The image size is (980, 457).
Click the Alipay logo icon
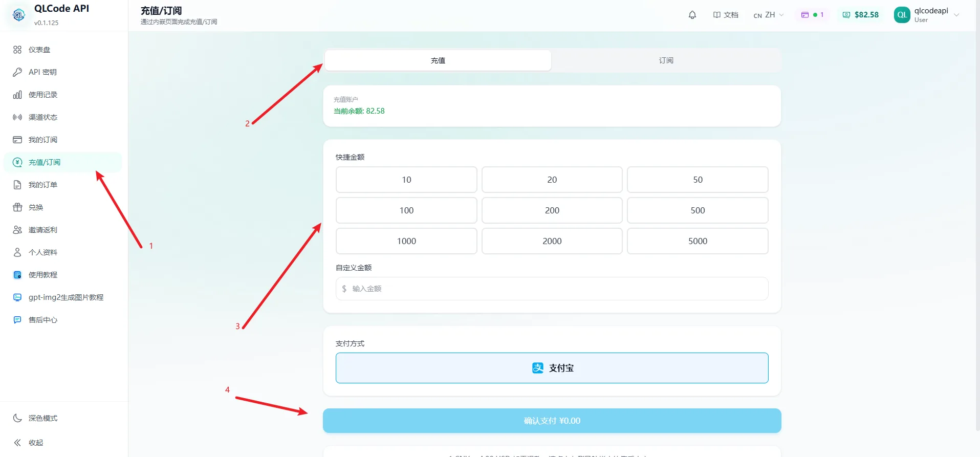pyautogui.click(x=538, y=368)
